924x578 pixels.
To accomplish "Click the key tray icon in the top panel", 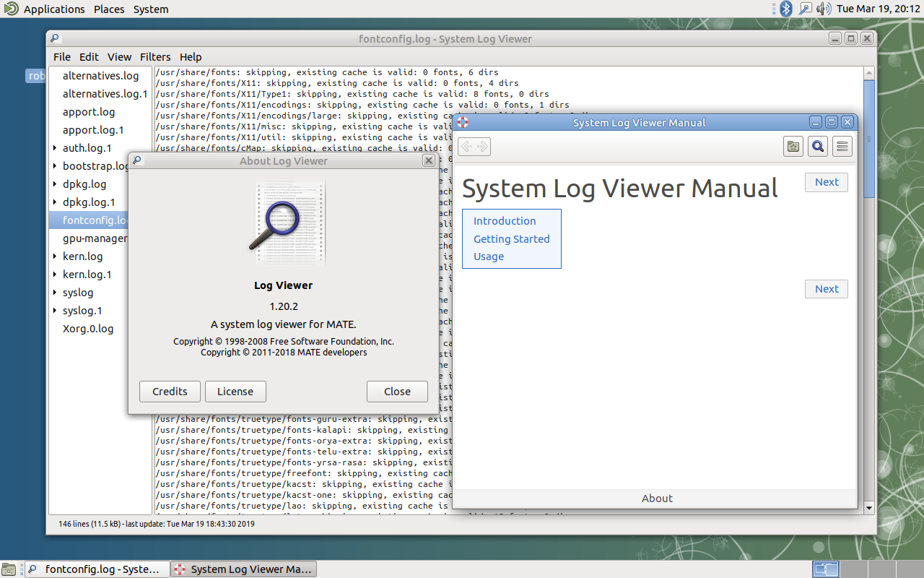I will pos(805,9).
